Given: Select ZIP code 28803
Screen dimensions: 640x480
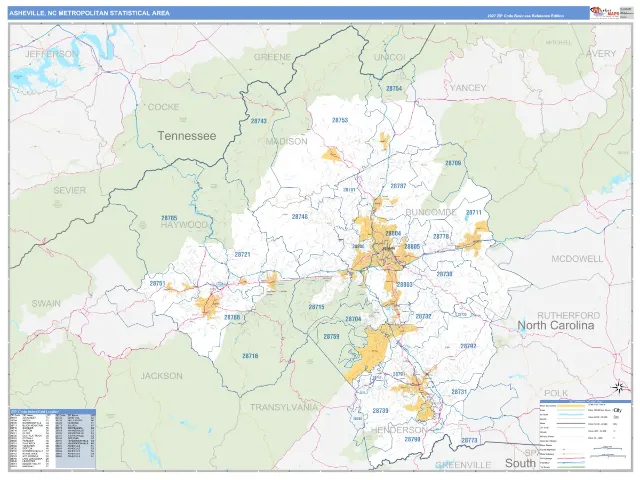Looking at the screenshot, I should click(x=404, y=284).
